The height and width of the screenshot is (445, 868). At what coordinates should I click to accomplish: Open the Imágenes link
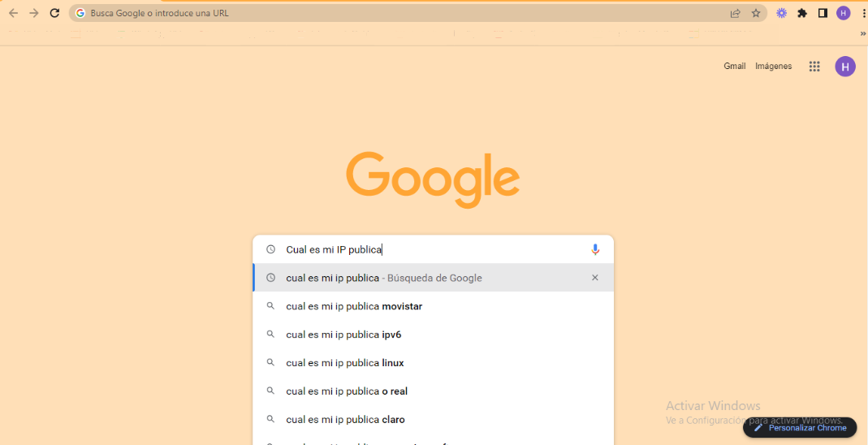[x=773, y=67]
